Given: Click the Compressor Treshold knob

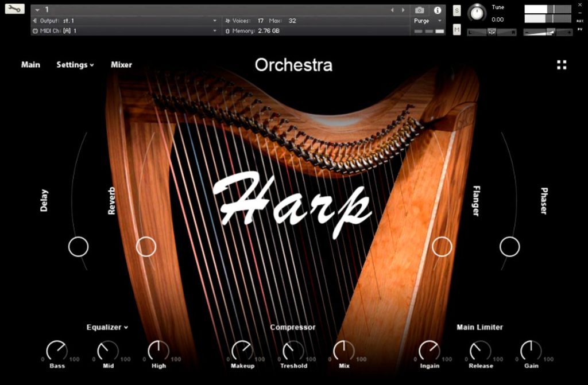Looking at the screenshot, I should 293,351.
